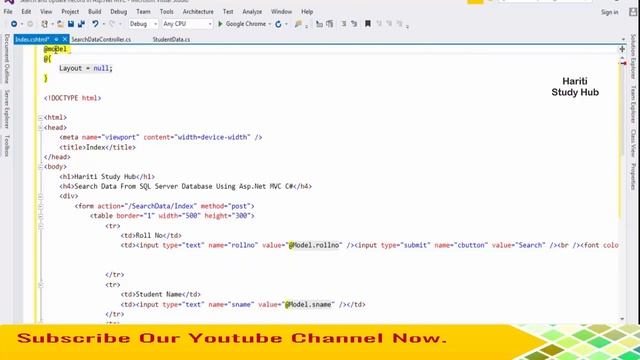Open the Google Chrome browser target dropdown
The height and width of the screenshot is (360, 640).
(x=269, y=24)
